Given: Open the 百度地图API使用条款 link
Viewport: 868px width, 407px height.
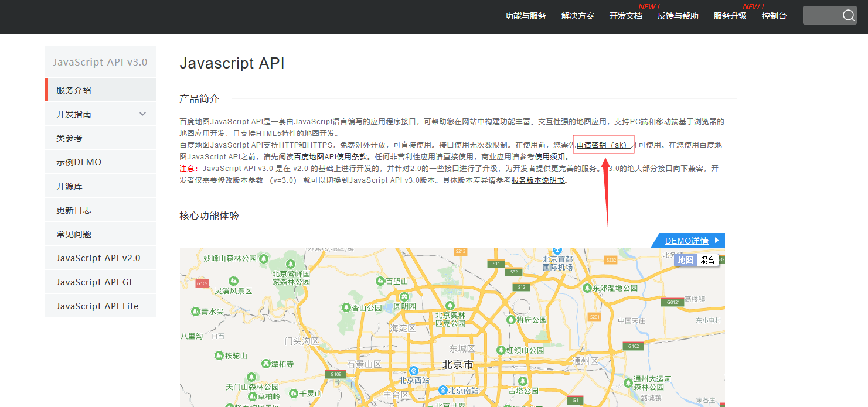Looking at the screenshot, I should (x=331, y=156).
